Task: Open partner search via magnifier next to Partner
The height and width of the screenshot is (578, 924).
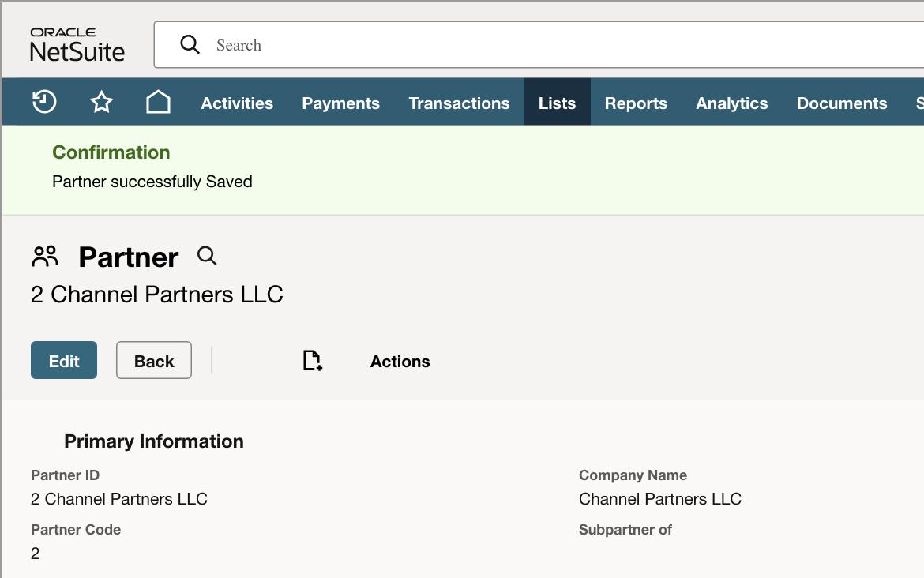Action: [207, 257]
